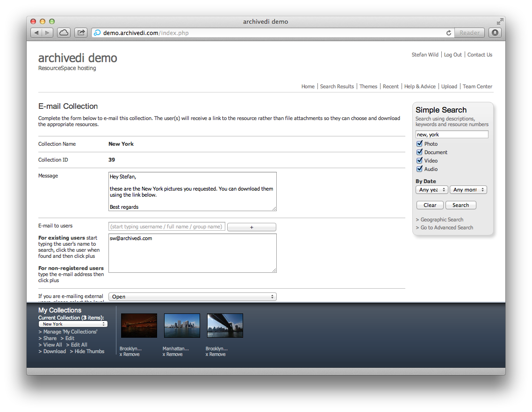
Task: Remove the first Brooklyn item from the collection
Action: [x=129, y=355]
